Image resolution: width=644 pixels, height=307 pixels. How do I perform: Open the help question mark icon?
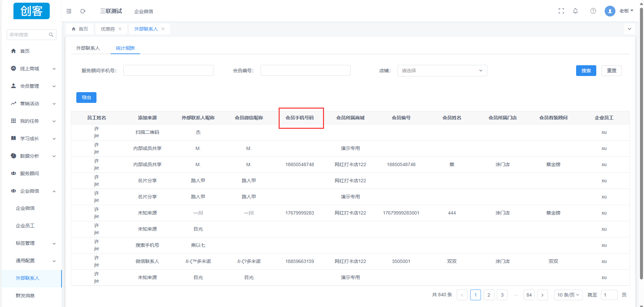pos(593,11)
